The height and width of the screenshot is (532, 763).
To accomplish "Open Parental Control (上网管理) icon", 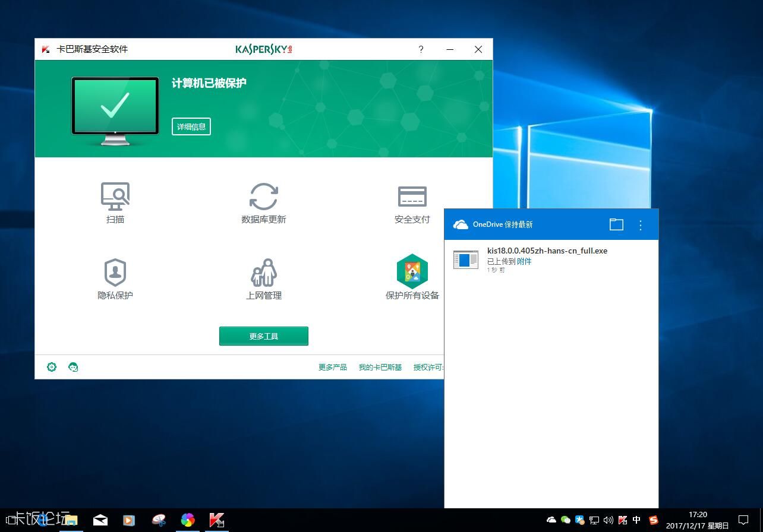I will [x=264, y=273].
